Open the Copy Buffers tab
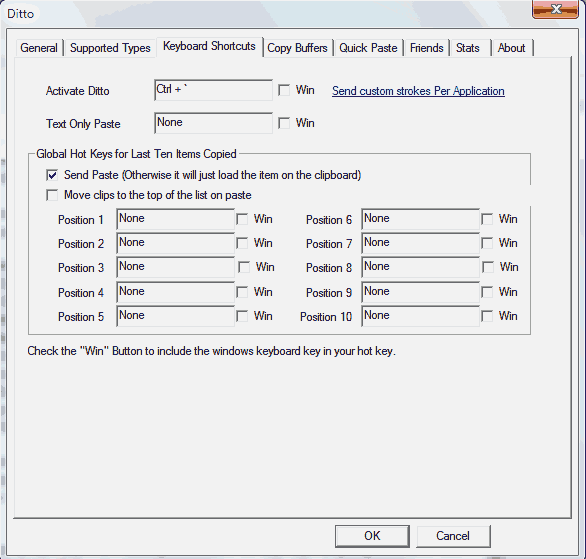 297,48
